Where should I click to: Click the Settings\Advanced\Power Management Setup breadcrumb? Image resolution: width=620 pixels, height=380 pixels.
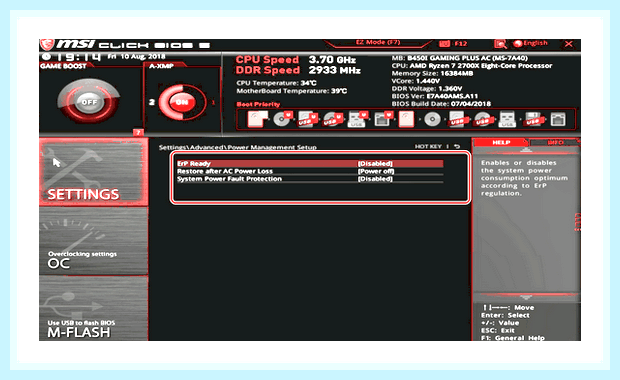pyautogui.click(x=238, y=147)
